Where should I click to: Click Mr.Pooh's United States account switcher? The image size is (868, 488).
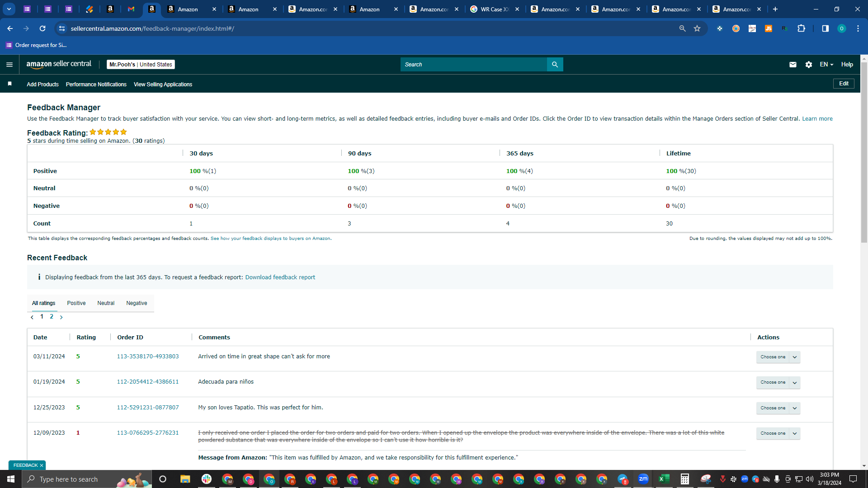tap(141, 65)
